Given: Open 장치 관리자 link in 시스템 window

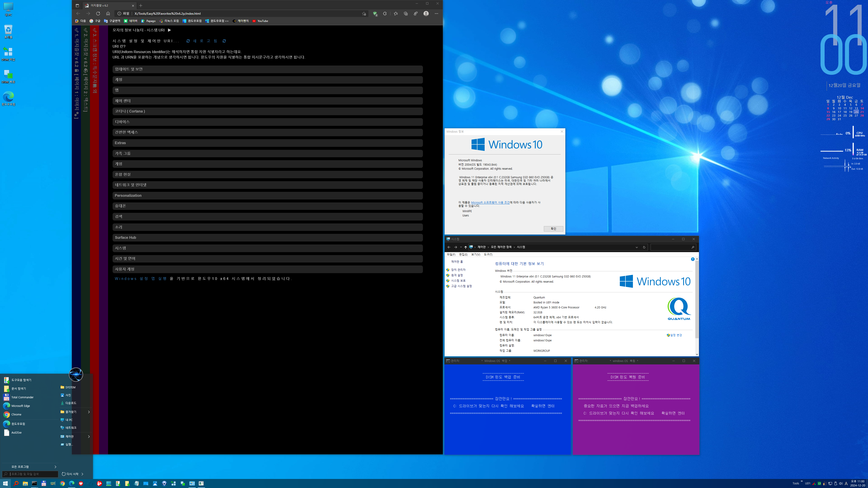Looking at the screenshot, I should click(x=458, y=270).
